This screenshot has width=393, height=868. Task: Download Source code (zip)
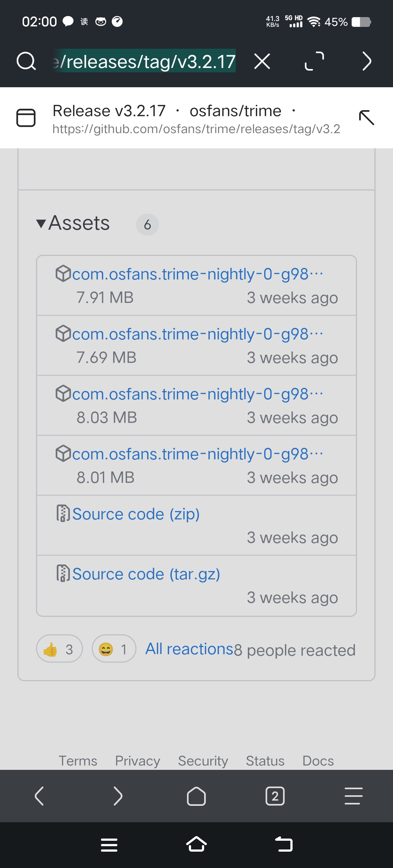coord(136,514)
